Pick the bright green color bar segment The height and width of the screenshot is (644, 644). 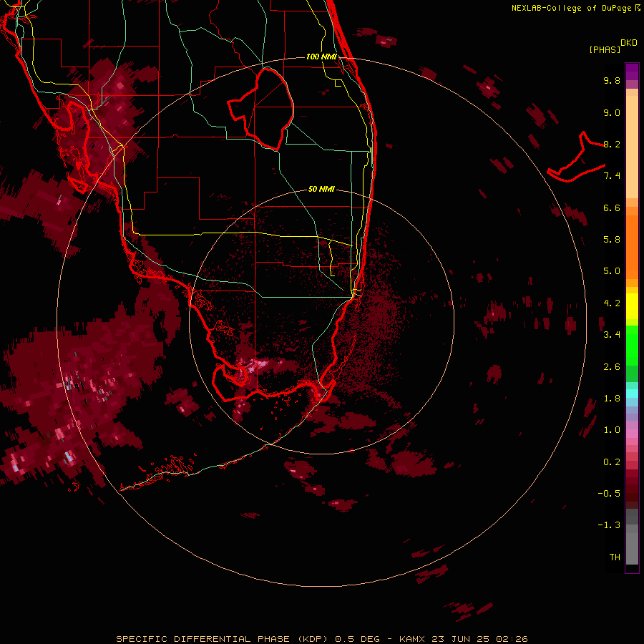pos(632,345)
